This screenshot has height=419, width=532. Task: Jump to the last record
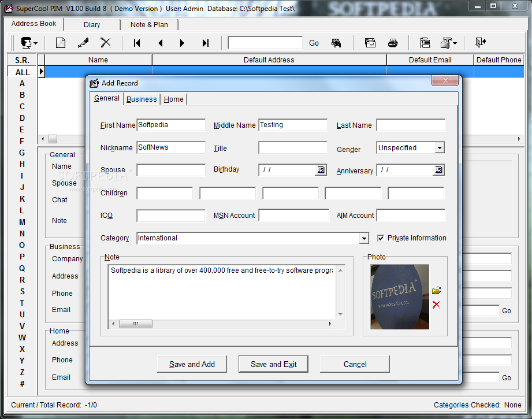coord(205,43)
